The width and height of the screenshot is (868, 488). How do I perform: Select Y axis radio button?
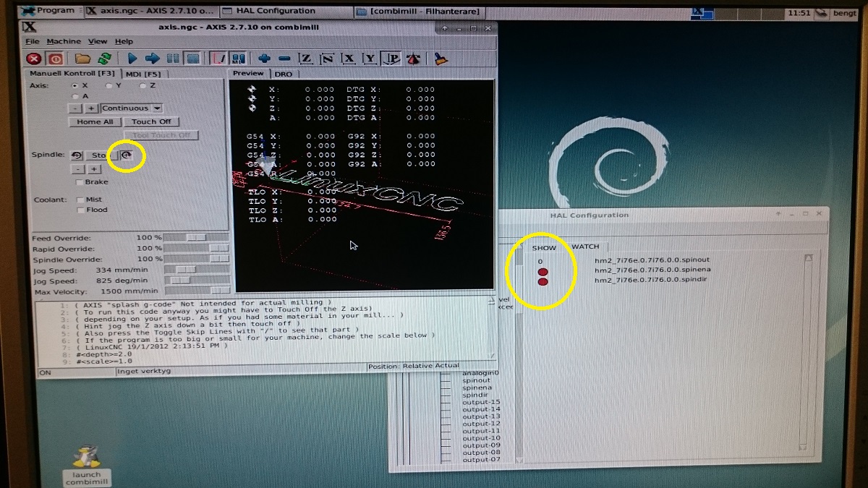tap(109, 85)
